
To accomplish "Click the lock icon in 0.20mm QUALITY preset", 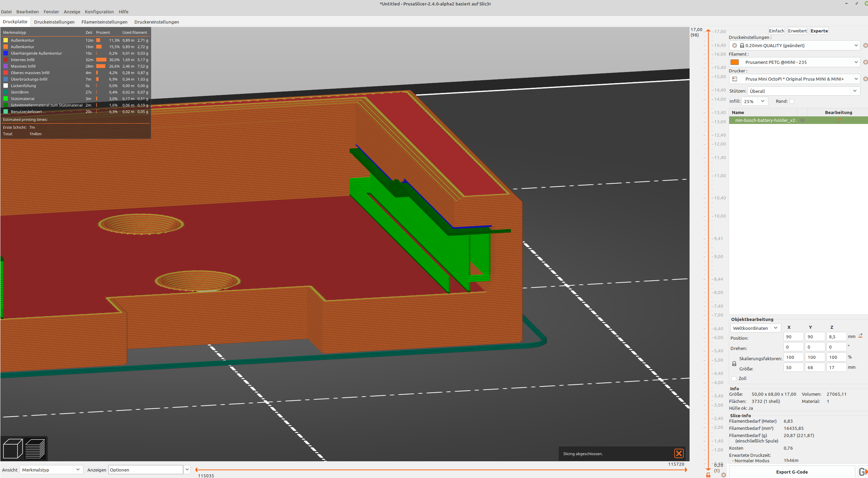I will [742, 45].
